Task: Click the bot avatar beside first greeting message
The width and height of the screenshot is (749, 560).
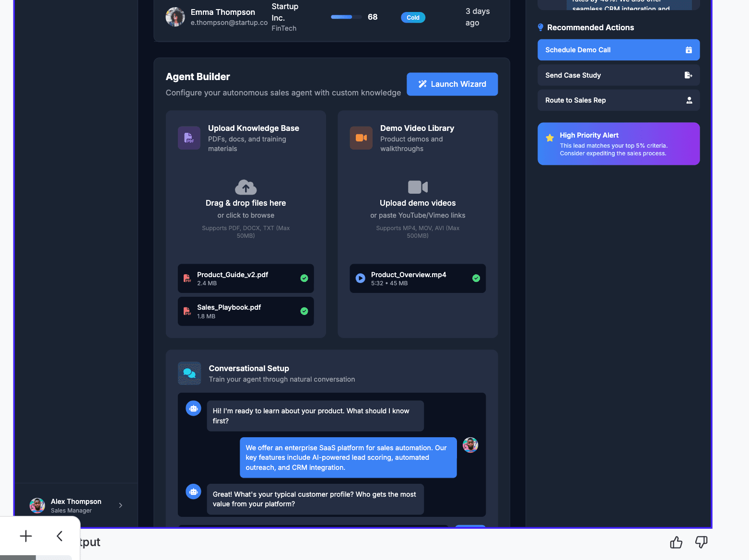Action: [193, 408]
